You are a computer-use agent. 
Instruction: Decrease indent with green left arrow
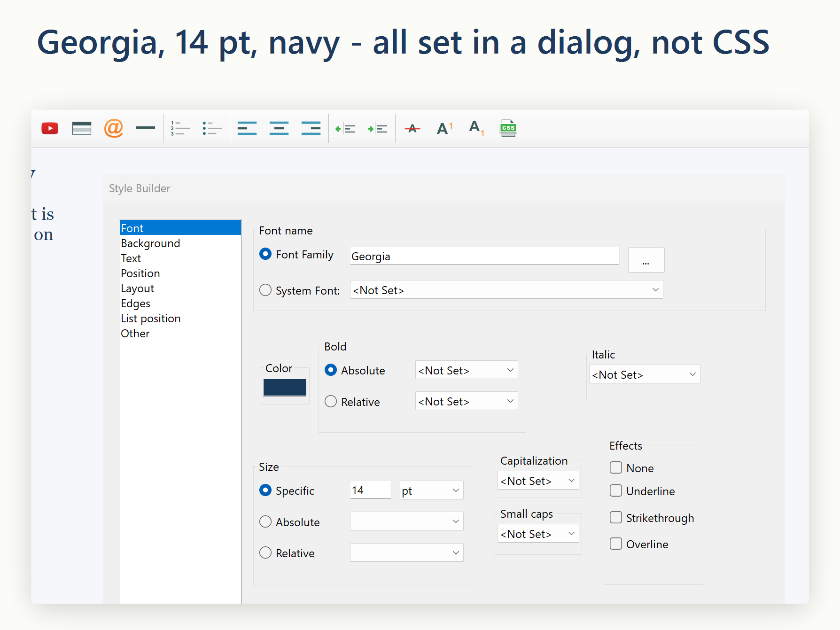[345, 129]
